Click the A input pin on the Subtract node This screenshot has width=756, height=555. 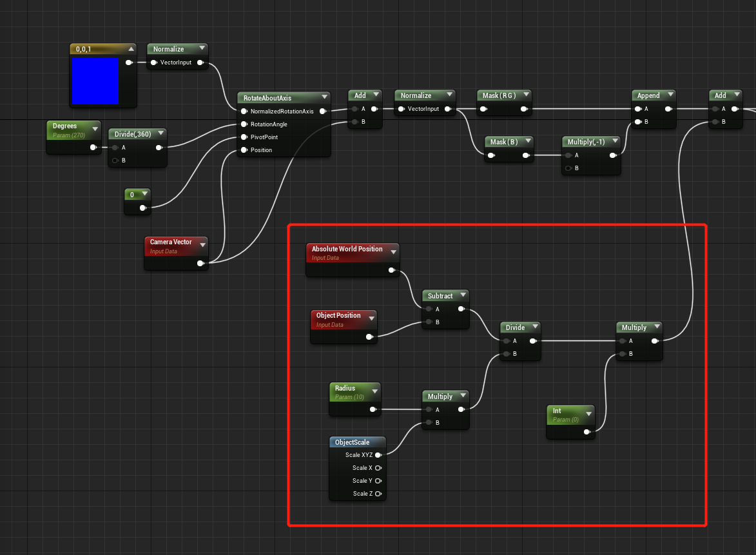tap(429, 309)
